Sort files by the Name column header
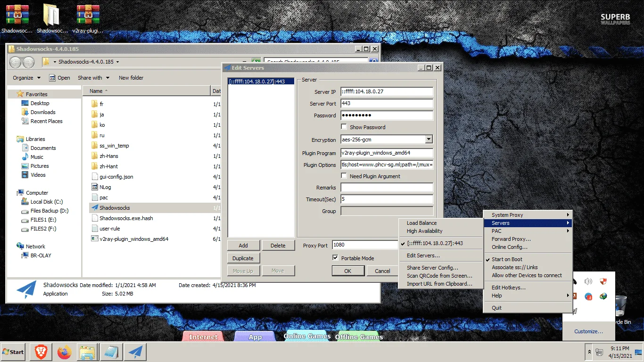644x362 pixels. (146, 91)
